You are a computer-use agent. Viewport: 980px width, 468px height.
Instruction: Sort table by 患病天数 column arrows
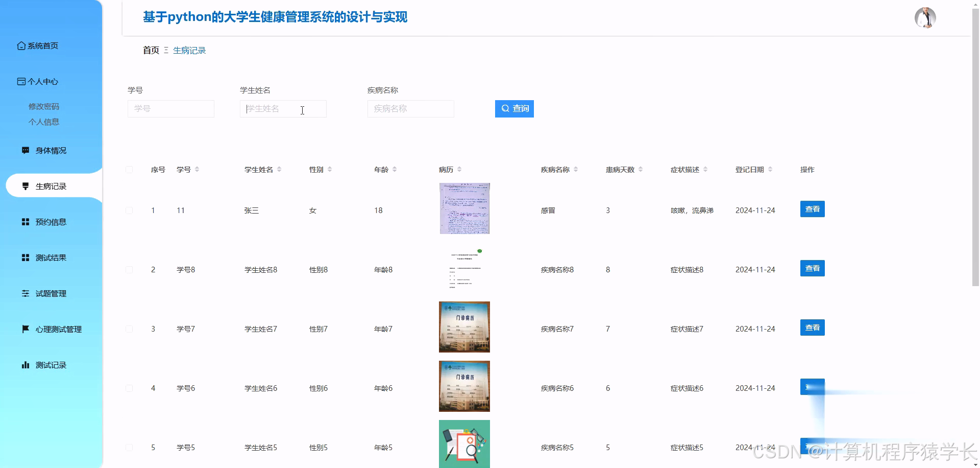click(641, 170)
